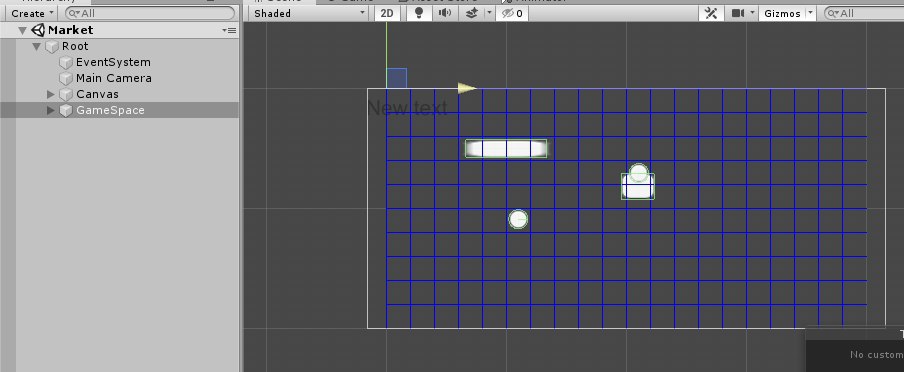Select the circle on top of the rounded square
The height and width of the screenshot is (372, 904).
point(638,172)
